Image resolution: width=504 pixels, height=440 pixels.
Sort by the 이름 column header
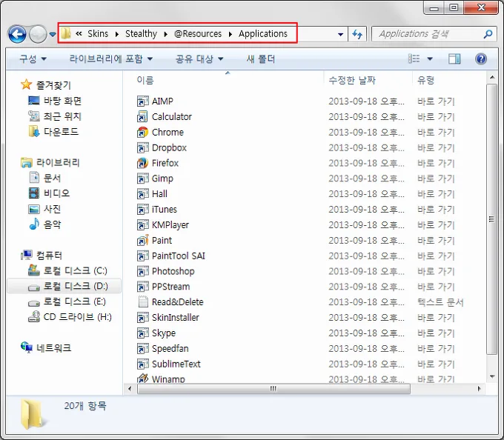tap(145, 80)
